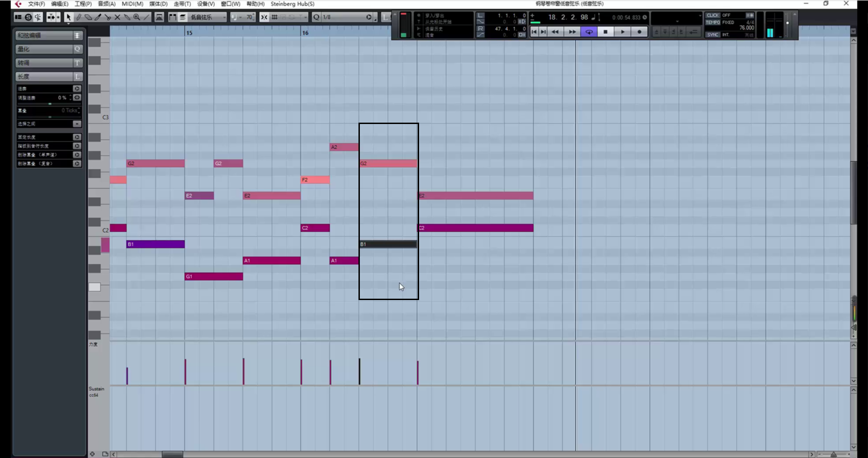The image size is (868, 458).
Task: Select the Erase tool
Action: tap(88, 17)
